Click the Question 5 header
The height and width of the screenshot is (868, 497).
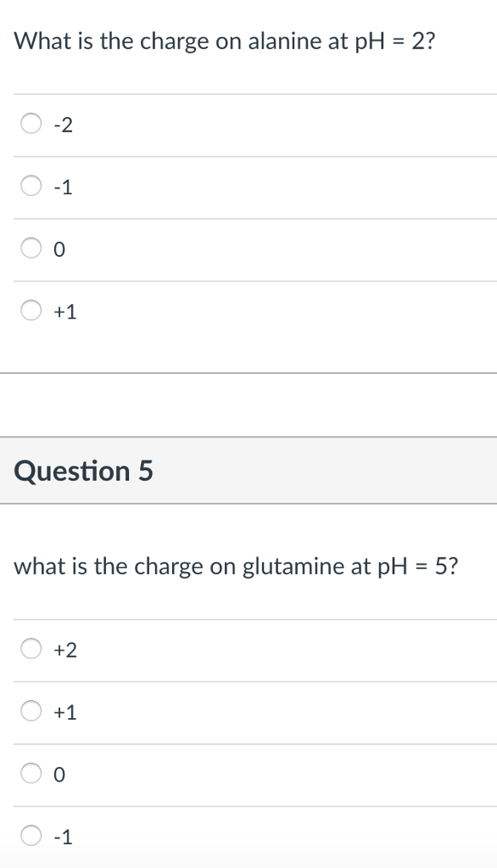[x=83, y=471]
